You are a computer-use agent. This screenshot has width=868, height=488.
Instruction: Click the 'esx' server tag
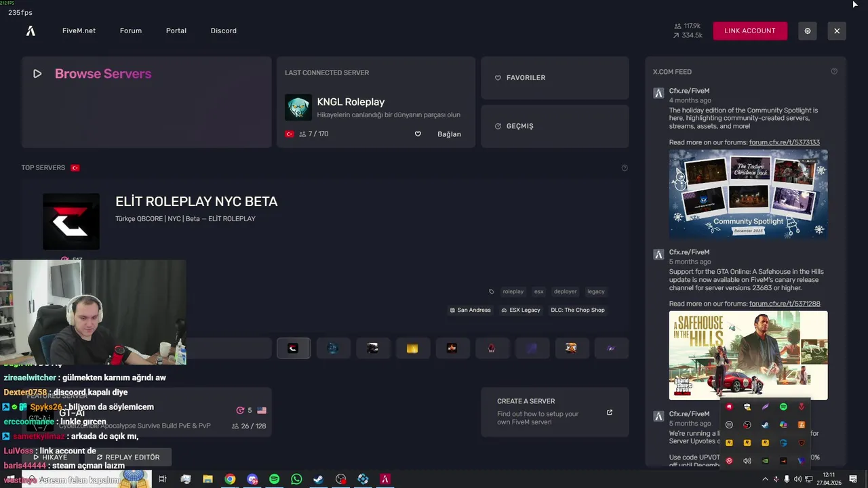[539, 291]
